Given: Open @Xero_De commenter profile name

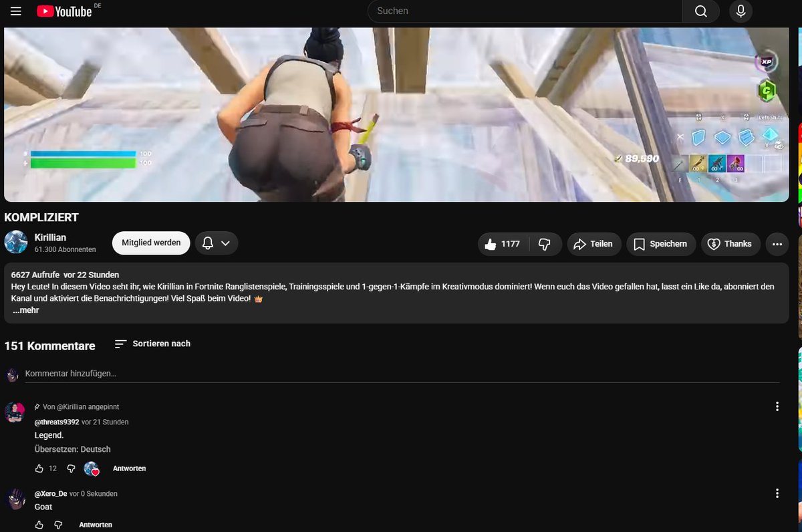Looking at the screenshot, I should [x=51, y=494].
